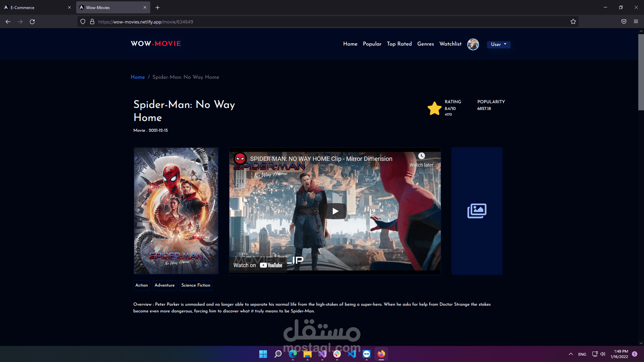Reload the page with refresh icon
Image resolution: width=644 pixels, height=362 pixels.
[32, 22]
